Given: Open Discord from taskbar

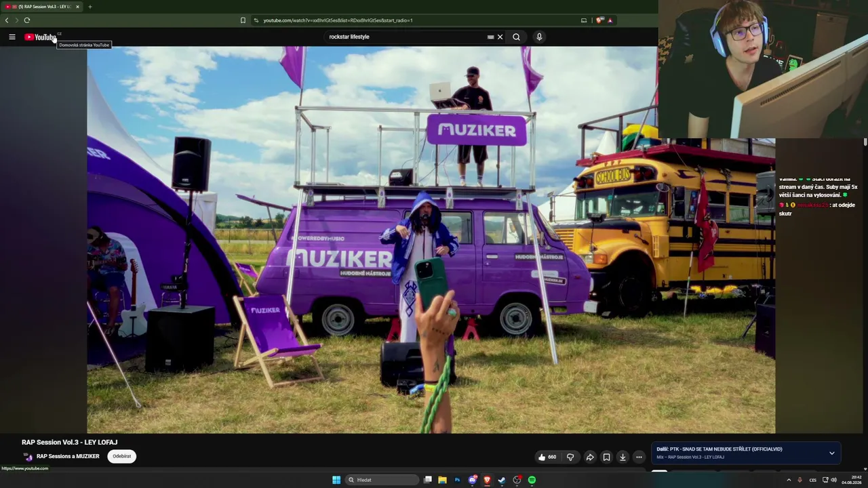Looking at the screenshot, I should tap(472, 480).
